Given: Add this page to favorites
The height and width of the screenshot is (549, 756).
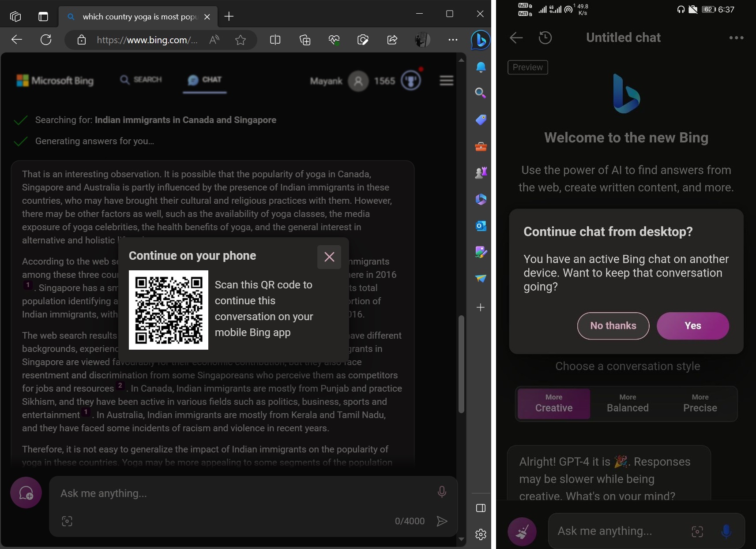Looking at the screenshot, I should point(241,40).
